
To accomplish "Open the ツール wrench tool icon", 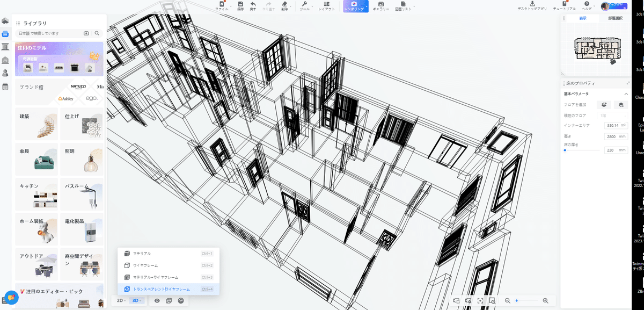I will pos(304,4).
